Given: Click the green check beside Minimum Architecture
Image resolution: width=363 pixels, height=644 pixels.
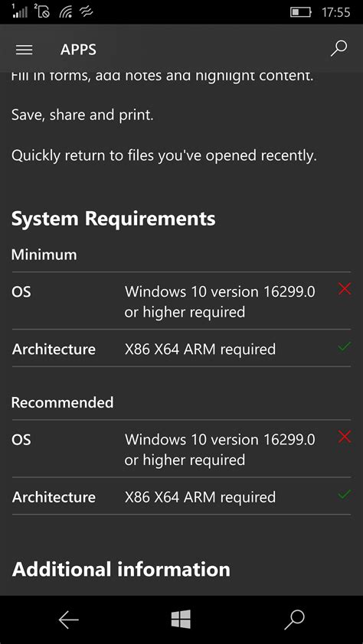Looking at the screenshot, I should click(345, 346).
